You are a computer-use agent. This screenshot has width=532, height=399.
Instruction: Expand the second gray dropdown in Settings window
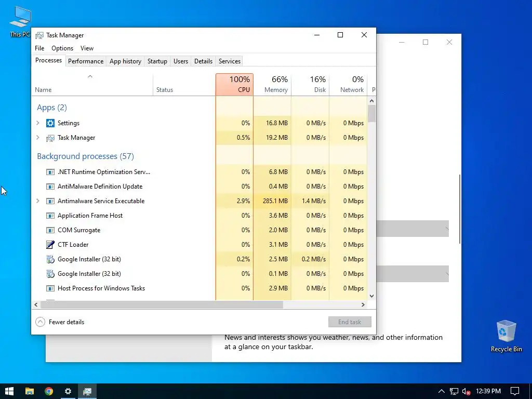pyautogui.click(x=412, y=274)
